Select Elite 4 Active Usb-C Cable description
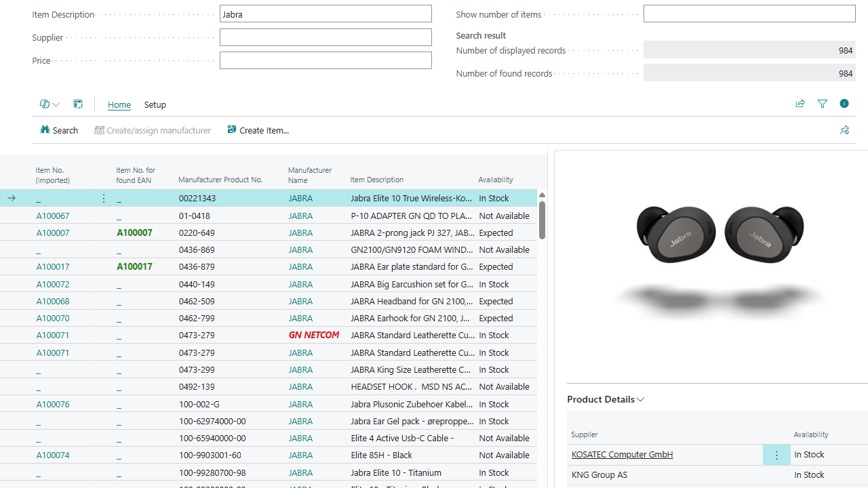 402,438
